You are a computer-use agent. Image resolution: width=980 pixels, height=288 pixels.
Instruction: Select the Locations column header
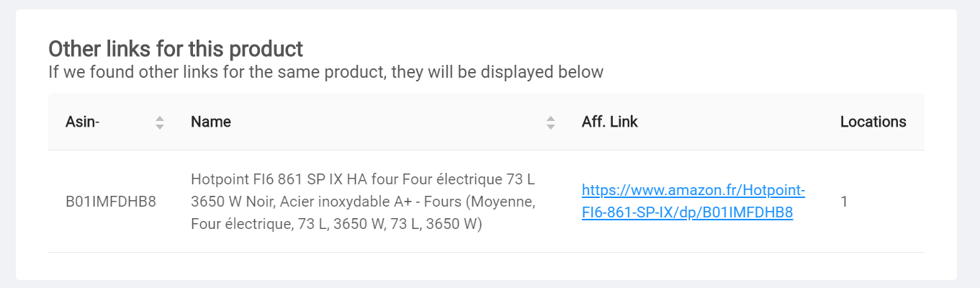pyautogui.click(x=873, y=122)
